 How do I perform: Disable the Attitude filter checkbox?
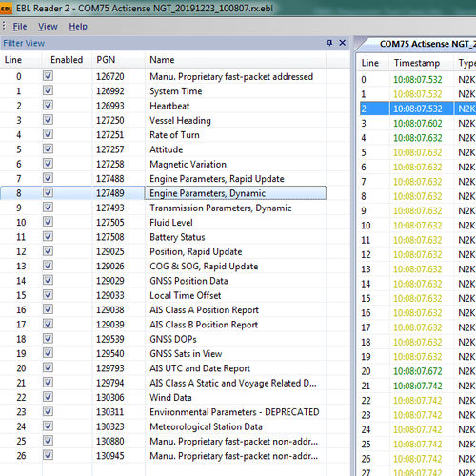click(48, 149)
